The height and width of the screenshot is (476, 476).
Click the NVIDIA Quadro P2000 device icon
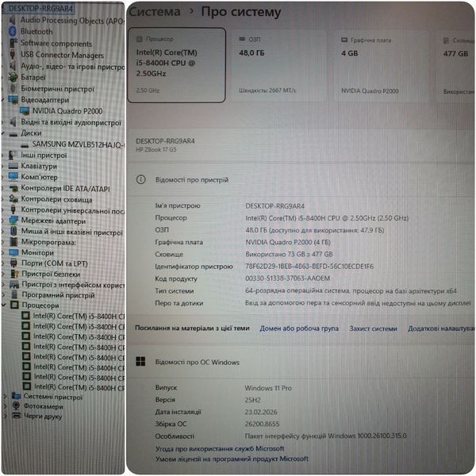[25, 111]
